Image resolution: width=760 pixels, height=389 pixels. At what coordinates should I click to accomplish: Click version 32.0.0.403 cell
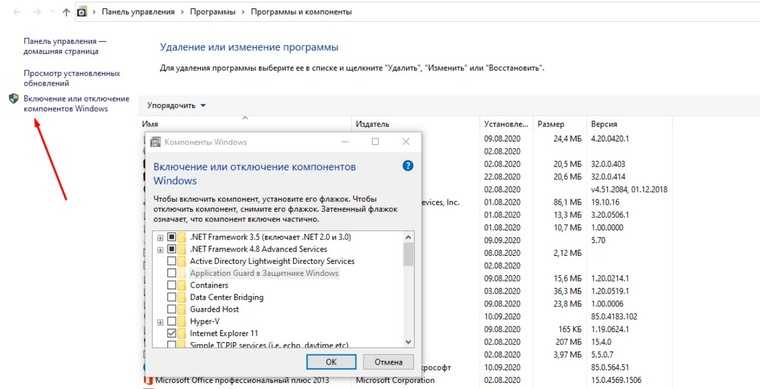tap(608, 164)
